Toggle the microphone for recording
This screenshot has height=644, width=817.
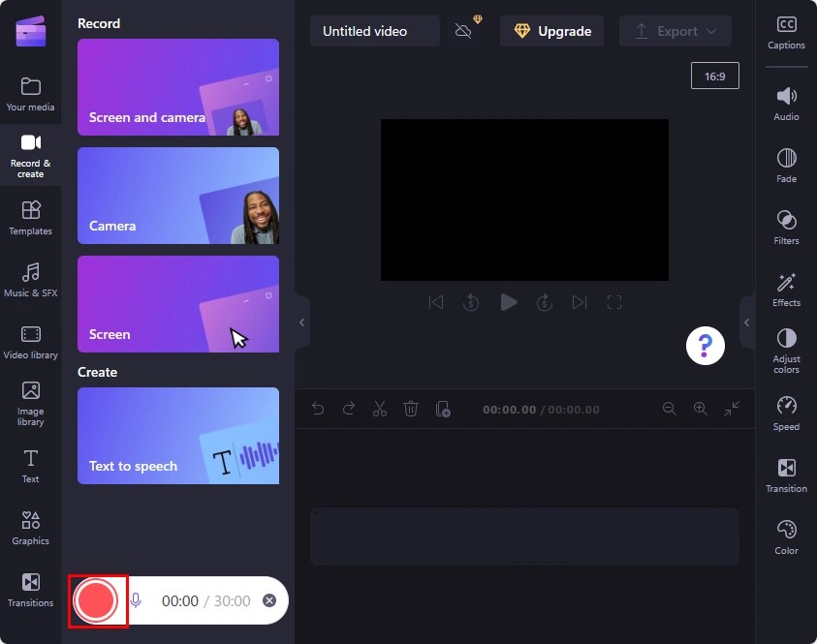click(135, 599)
